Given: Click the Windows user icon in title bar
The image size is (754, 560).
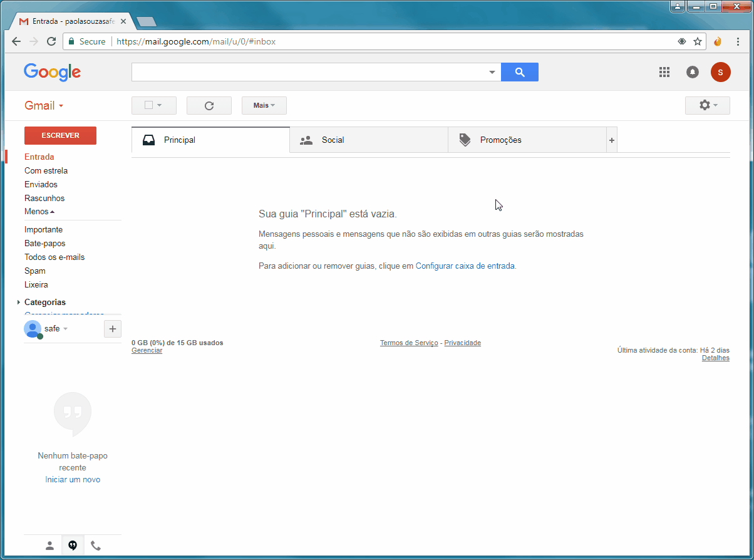Looking at the screenshot, I should 678,6.
